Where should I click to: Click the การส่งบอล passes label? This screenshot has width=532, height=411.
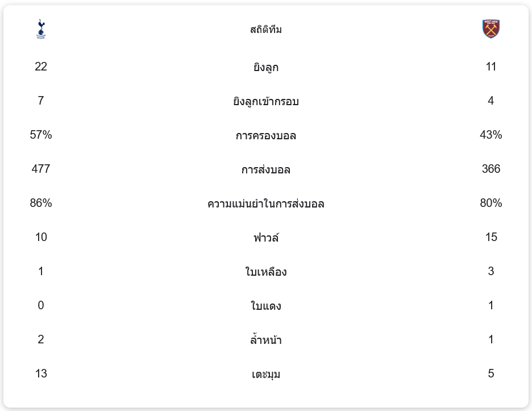click(266, 169)
